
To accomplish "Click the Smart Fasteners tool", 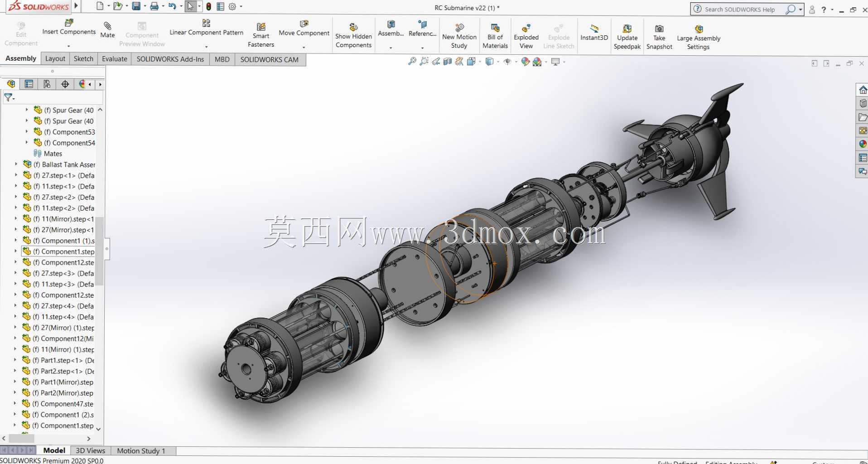I will (261, 35).
